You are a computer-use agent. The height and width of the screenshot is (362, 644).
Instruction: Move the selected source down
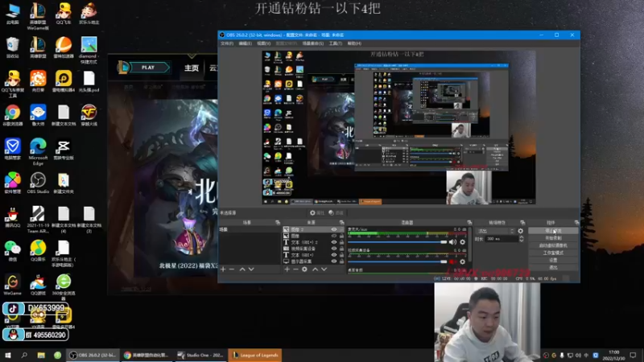click(324, 269)
